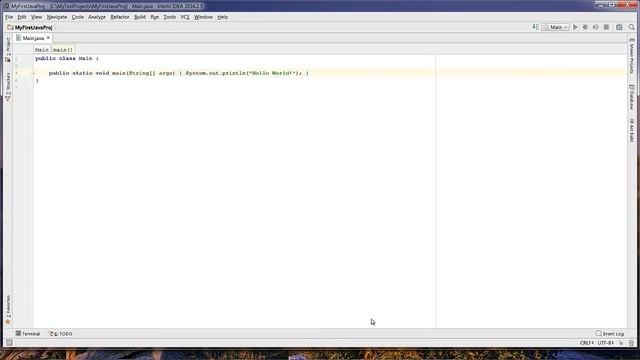Screen dimensions: 640x360
Task: Open the Event Log
Action: [x=610, y=333]
